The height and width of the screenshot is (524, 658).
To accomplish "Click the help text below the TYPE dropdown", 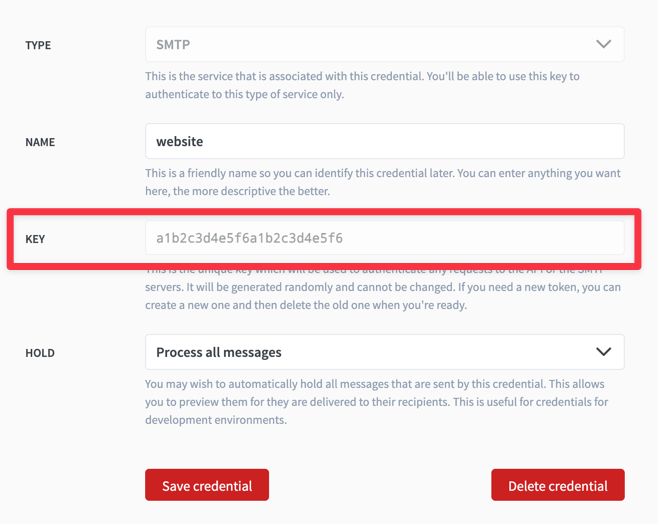I will 362,85.
